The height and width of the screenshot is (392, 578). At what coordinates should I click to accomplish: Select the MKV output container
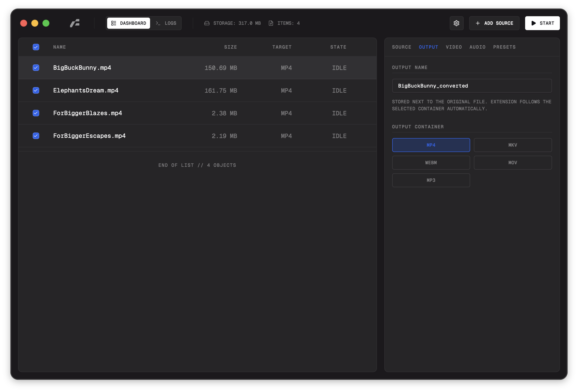coord(513,145)
